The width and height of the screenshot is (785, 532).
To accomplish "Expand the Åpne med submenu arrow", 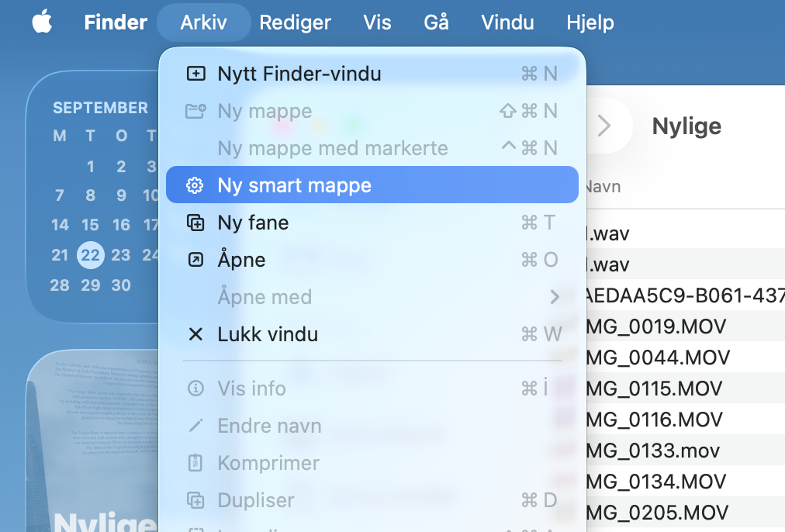I will pyautogui.click(x=554, y=297).
